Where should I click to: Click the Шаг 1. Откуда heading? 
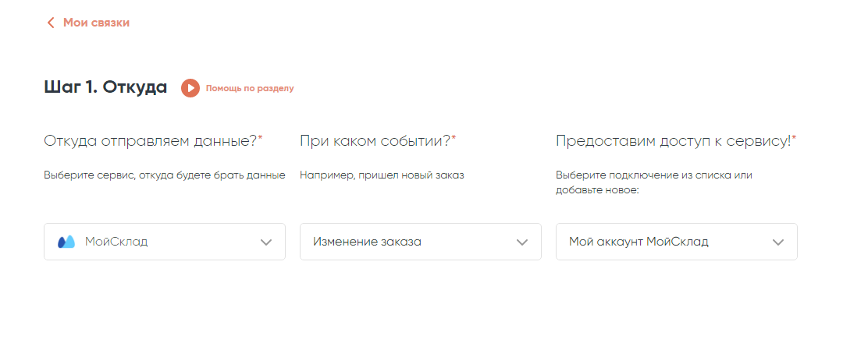click(105, 87)
